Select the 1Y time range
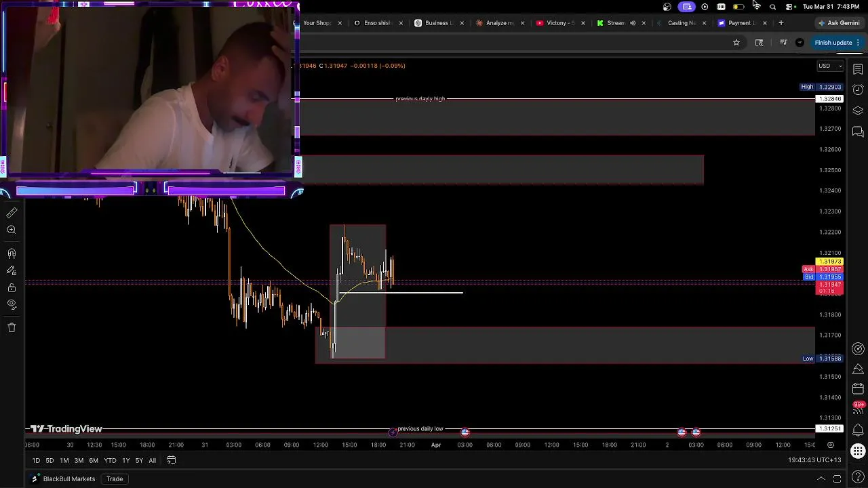 (x=125, y=461)
